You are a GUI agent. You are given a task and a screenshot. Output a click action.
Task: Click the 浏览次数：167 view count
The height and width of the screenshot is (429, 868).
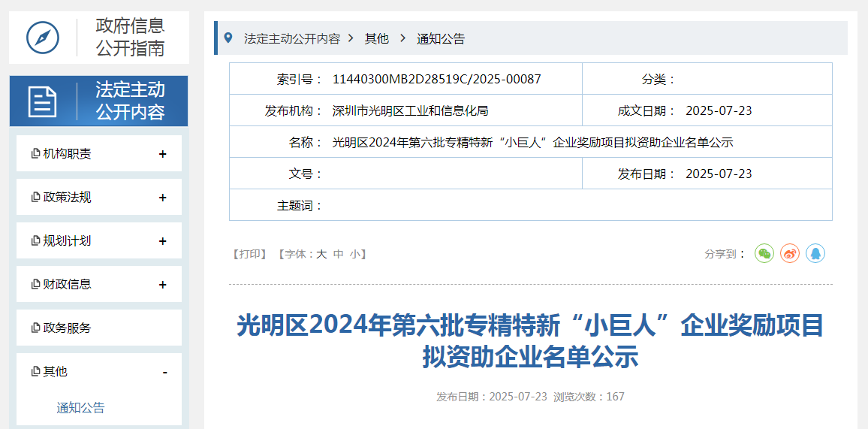tap(589, 397)
